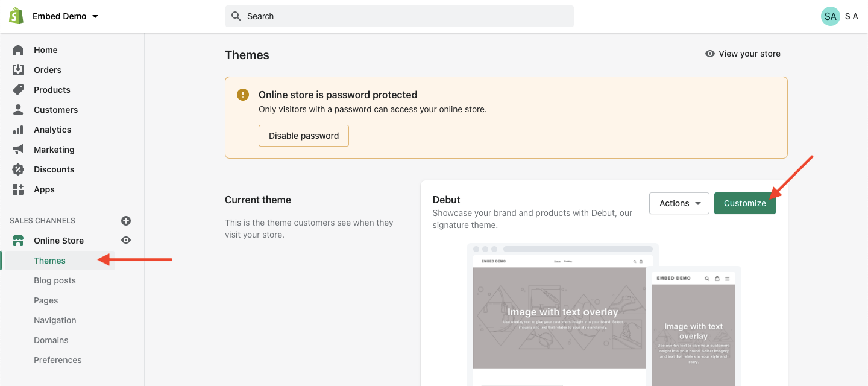Open Customers in sidebar

55,110
